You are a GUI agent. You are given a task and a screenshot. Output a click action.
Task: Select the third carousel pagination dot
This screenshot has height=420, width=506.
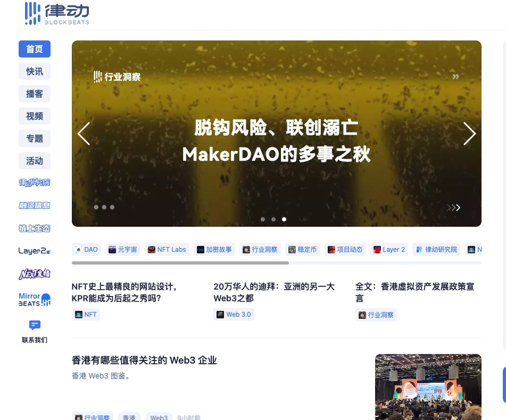coord(284,219)
